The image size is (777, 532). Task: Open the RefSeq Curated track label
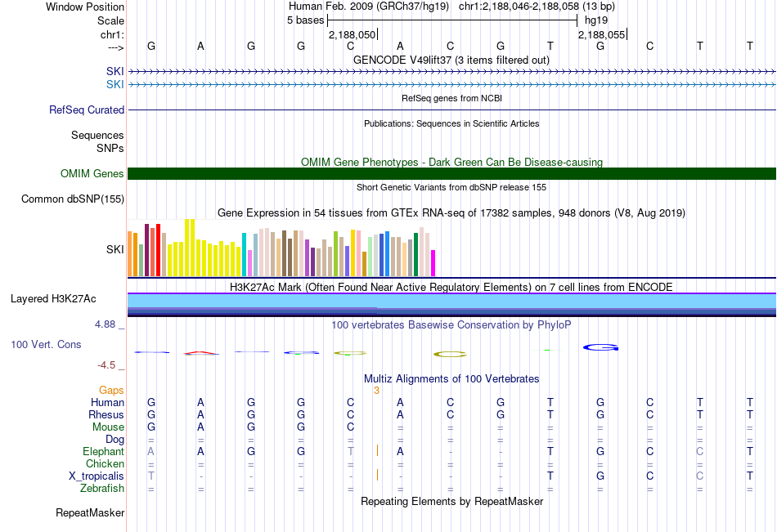(87, 110)
